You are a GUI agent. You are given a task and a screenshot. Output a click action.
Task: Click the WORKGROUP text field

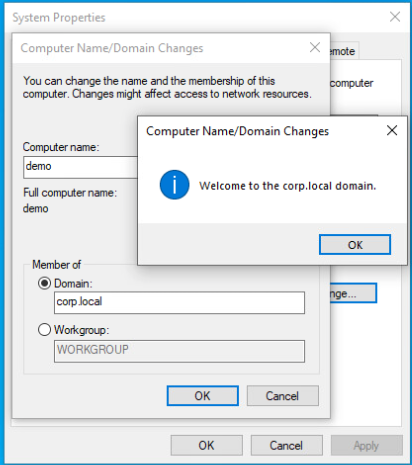[179, 351]
